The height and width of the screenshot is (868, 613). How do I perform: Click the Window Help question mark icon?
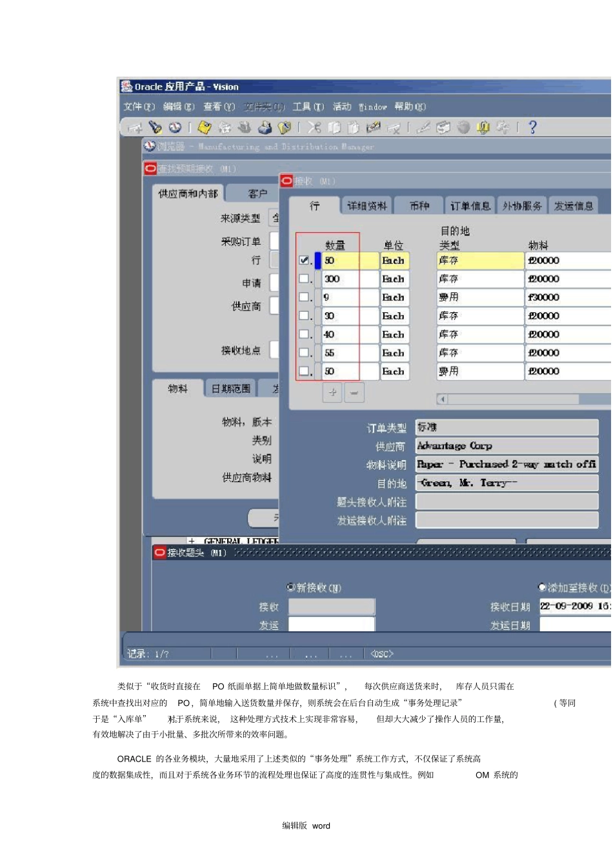532,127
